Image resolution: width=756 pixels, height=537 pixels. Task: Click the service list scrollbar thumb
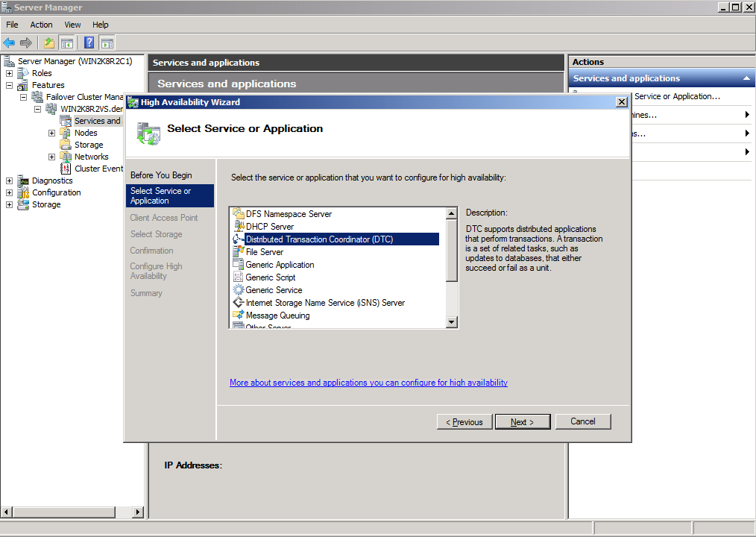coord(451,251)
